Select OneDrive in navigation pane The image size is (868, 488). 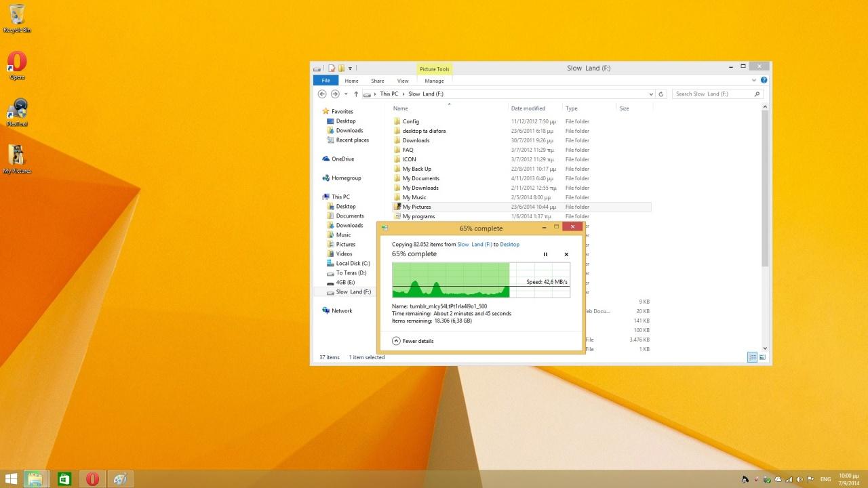coord(342,159)
